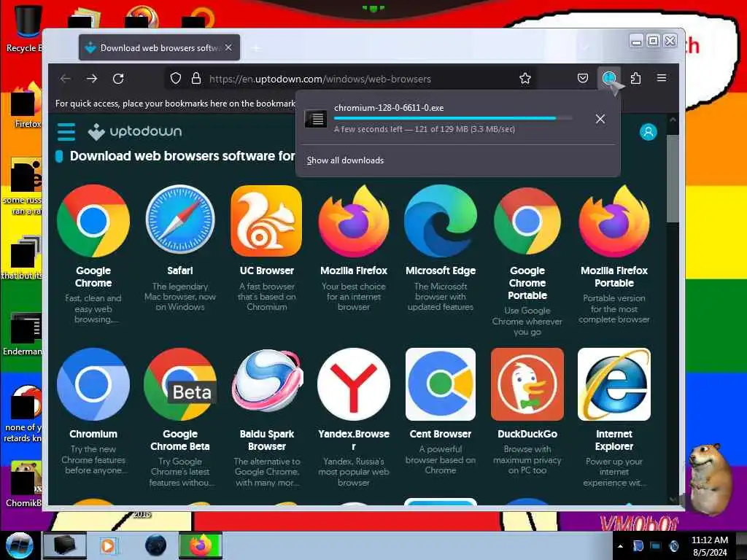This screenshot has height=560, width=747.
Task: Show hidden system tray icons
Action: (620, 546)
